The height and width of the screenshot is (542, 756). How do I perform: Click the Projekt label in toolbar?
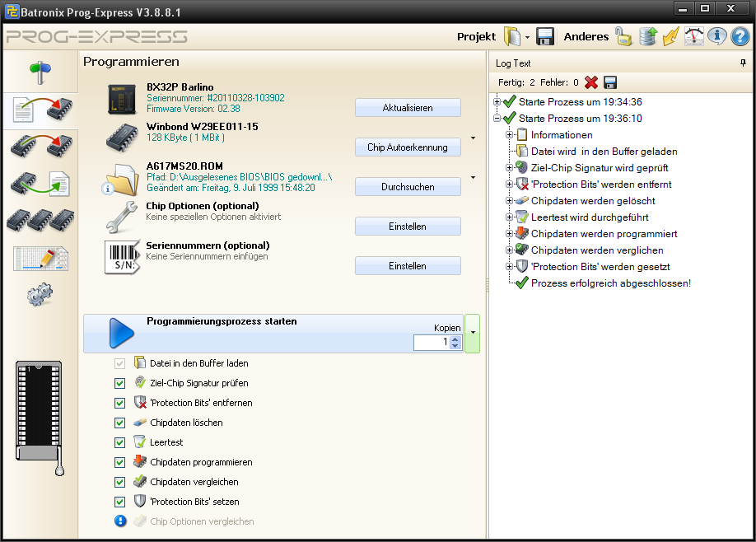pos(476,36)
